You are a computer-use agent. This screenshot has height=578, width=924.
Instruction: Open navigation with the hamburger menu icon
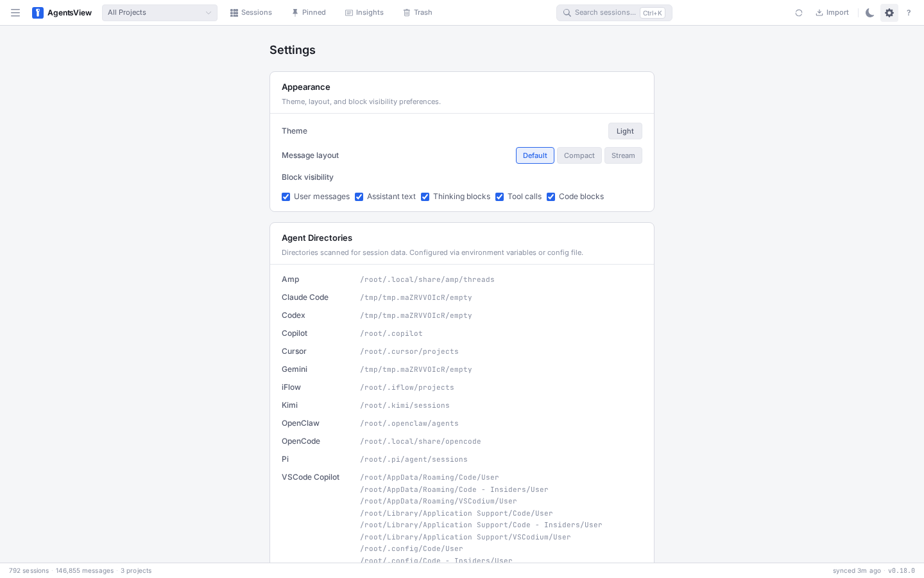(x=15, y=12)
